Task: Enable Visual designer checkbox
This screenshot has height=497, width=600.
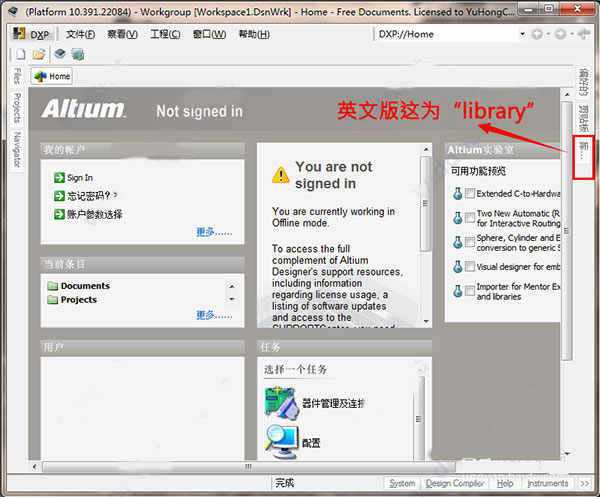Action: coord(470,266)
